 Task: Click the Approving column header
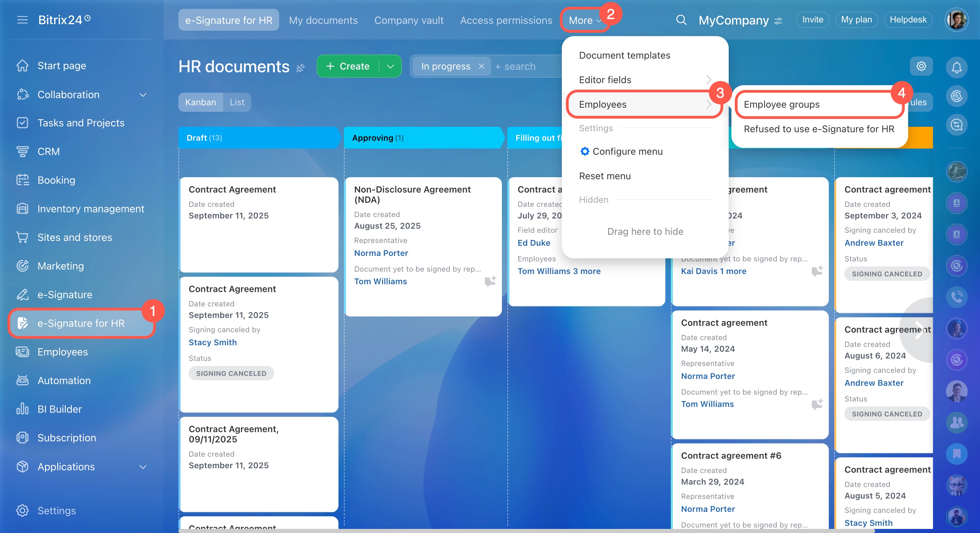(x=424, y=137)
